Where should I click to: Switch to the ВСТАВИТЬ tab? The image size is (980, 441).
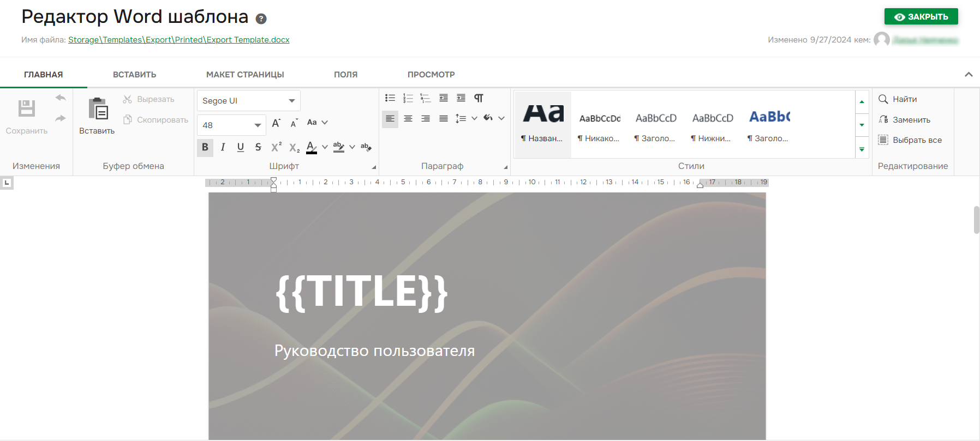click(x=135, y=75)
